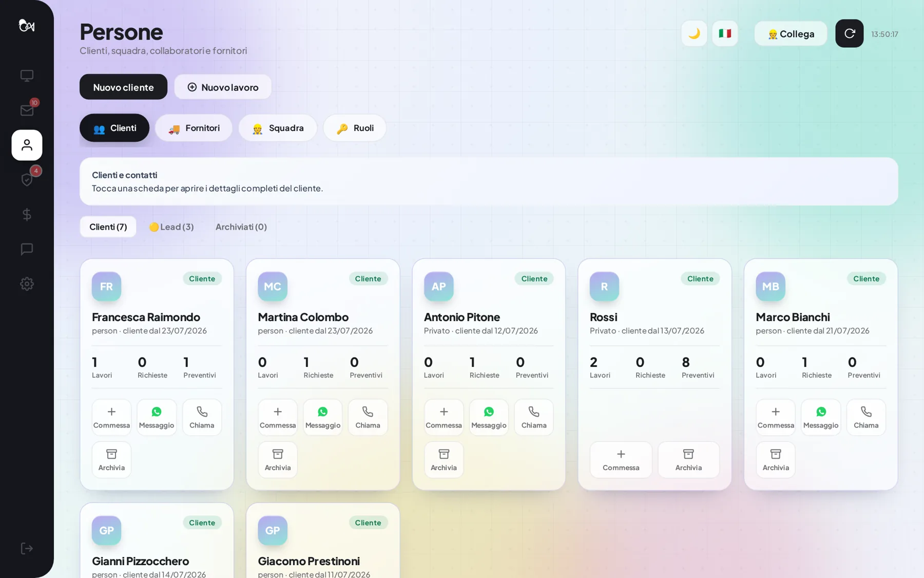Call Martina Colombo
This screenshot has width=924, height=578.
tap(368, 417)
